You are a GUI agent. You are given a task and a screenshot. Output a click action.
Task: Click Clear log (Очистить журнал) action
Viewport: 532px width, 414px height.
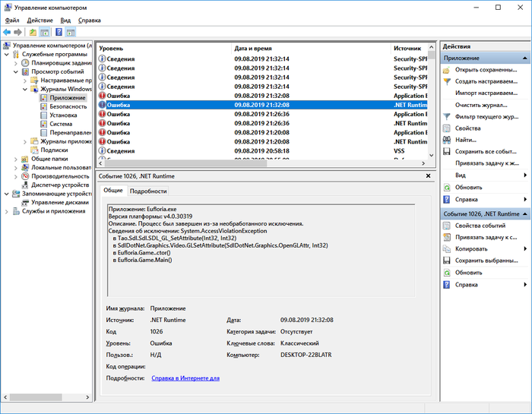480,105
